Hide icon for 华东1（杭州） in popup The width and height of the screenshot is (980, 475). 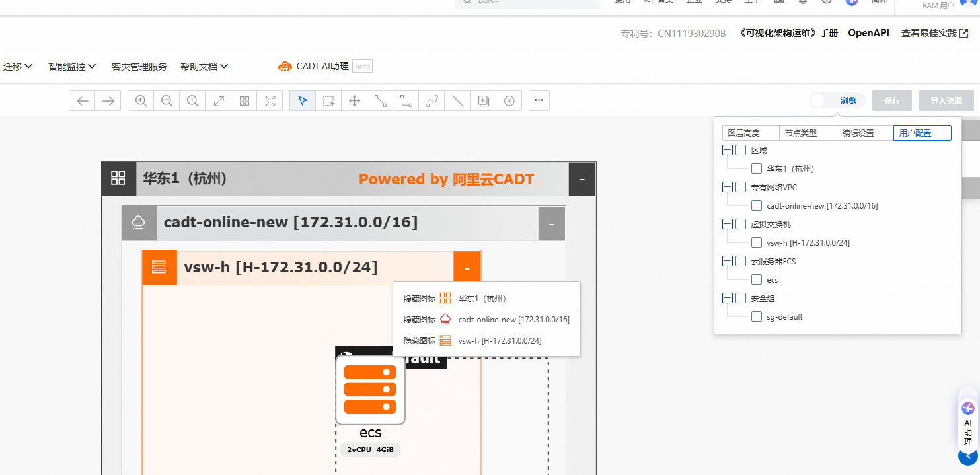click(x=420, y=298)
